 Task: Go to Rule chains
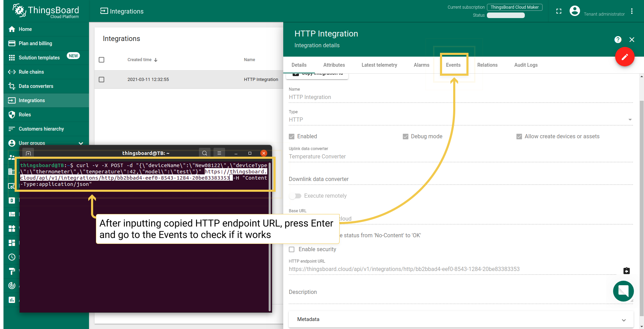[46, 72]
